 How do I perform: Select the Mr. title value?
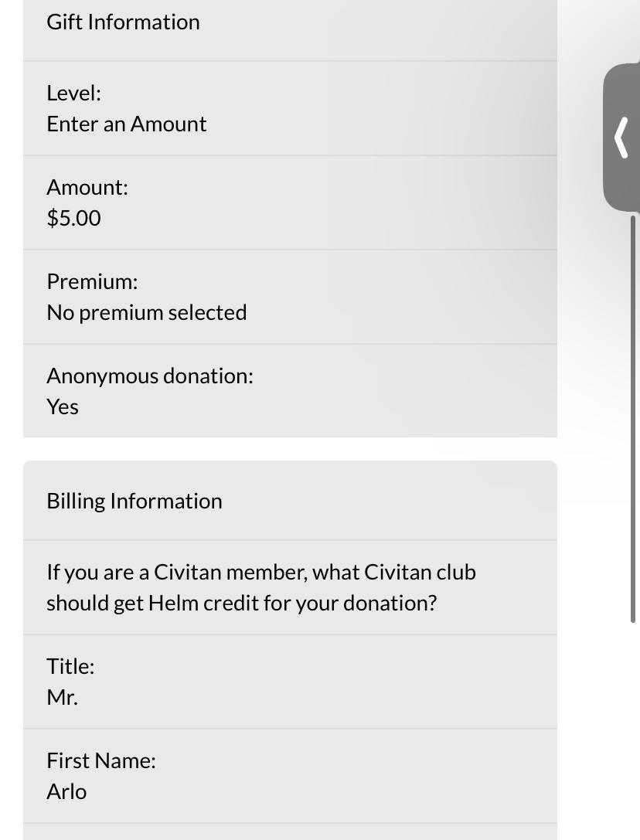point(62,697)
